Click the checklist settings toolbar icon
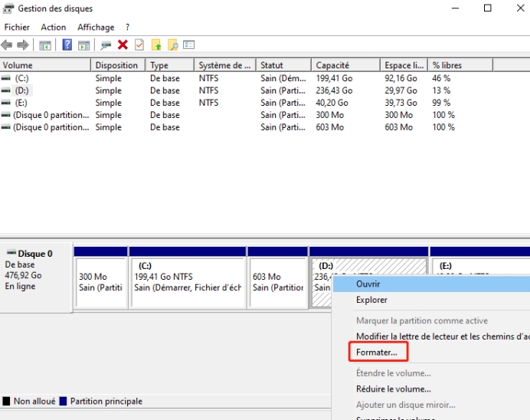This screenshot has width=530, height=420. tap(188, 45)
